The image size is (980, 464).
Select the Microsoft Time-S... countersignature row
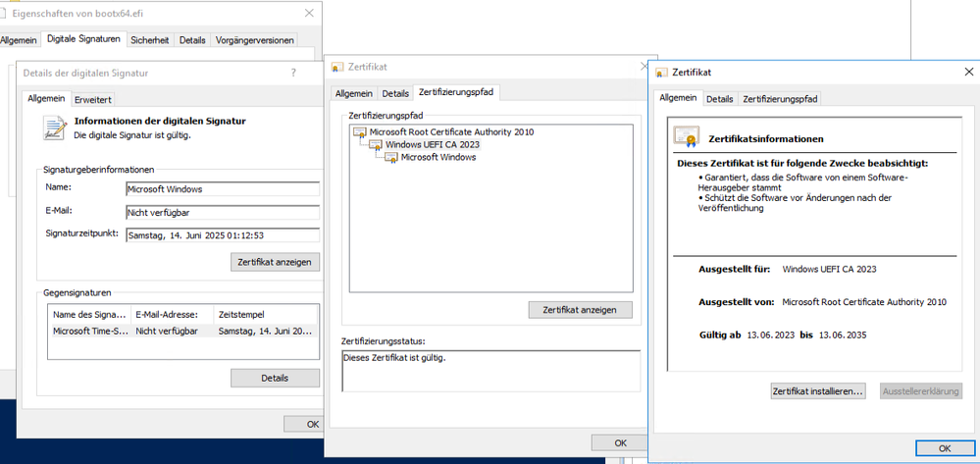pos(183,332)
